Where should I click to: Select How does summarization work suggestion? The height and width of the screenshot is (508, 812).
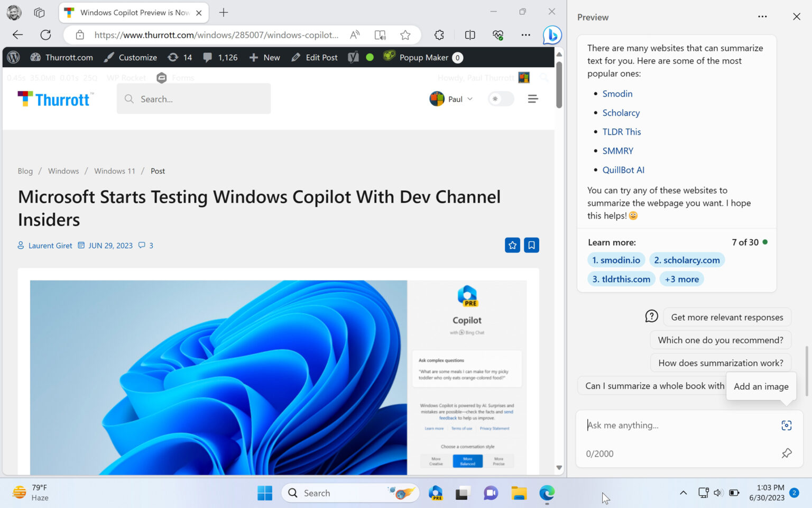(x=721, y=362)
